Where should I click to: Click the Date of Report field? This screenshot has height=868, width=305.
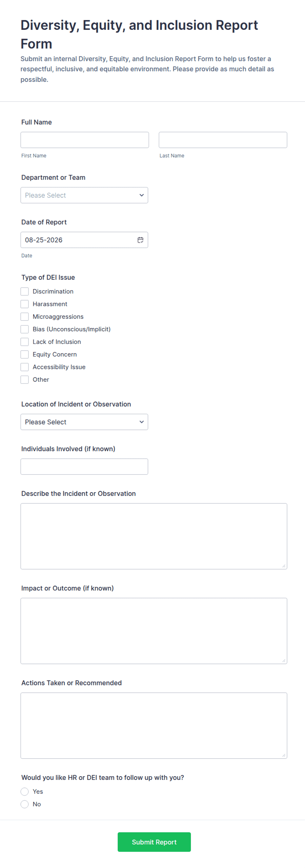tap(84, 240)
